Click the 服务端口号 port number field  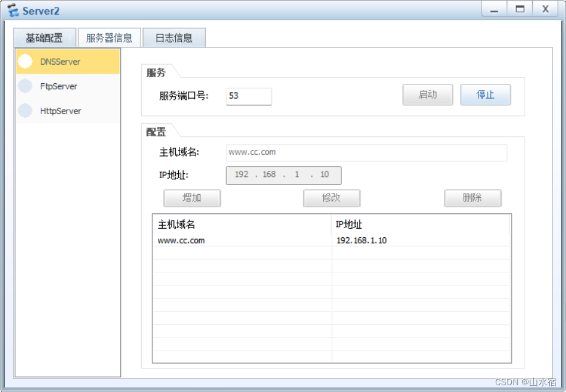click(x=248, y=96)
